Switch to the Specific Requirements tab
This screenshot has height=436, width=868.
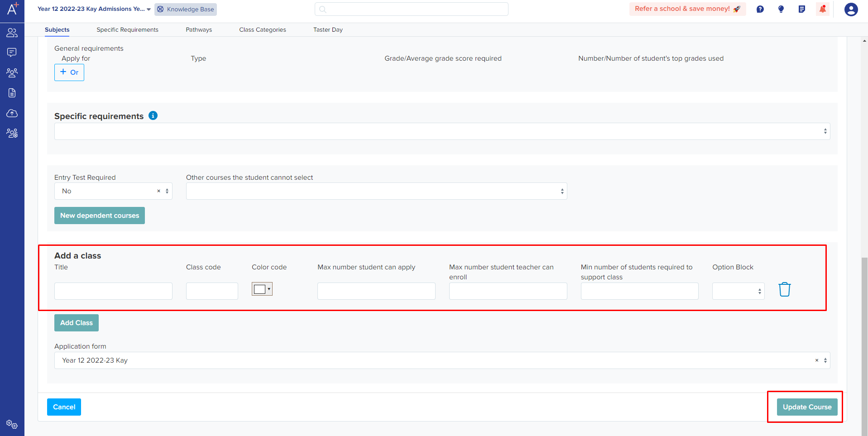click(128, 30)
